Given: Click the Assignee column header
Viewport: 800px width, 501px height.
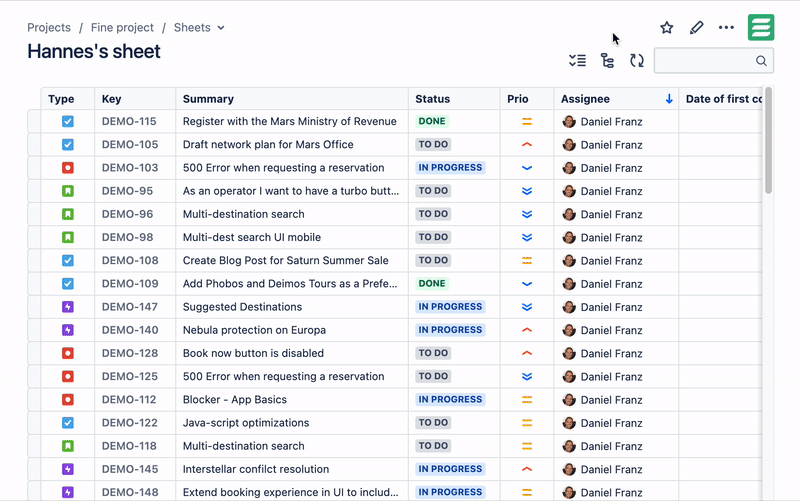Looking at the screenshot, I should pos(585,99).
